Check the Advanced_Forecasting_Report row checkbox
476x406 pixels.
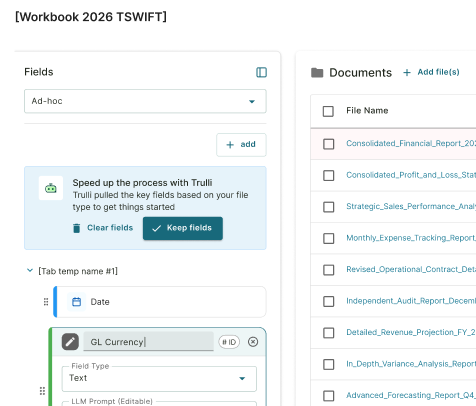click(x=329, y=396)
